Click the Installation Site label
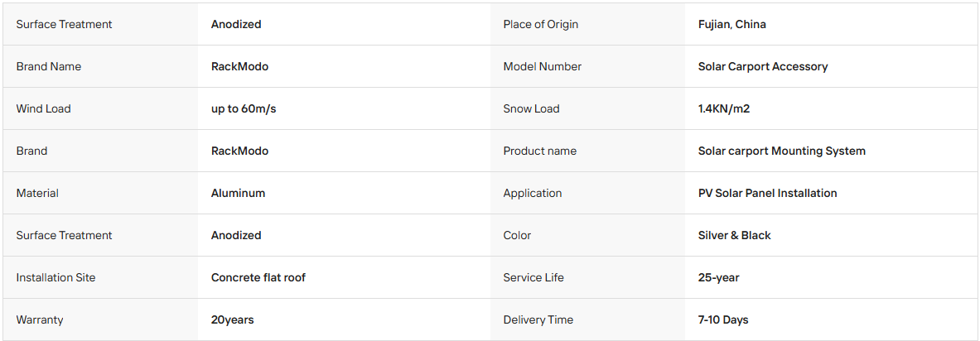Viewport: 980px width, 341px height. point(56,277)
